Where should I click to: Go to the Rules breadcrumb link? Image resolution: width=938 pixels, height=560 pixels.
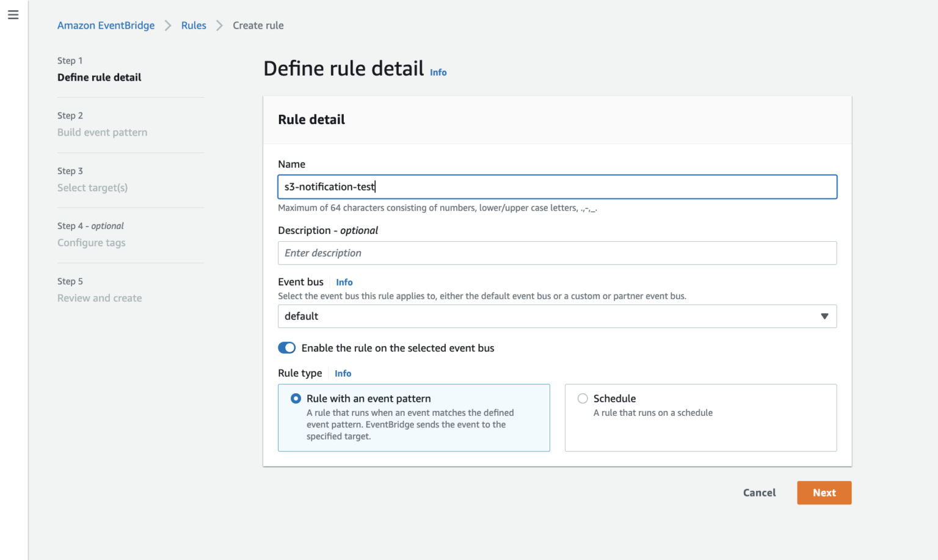(194, 25)
